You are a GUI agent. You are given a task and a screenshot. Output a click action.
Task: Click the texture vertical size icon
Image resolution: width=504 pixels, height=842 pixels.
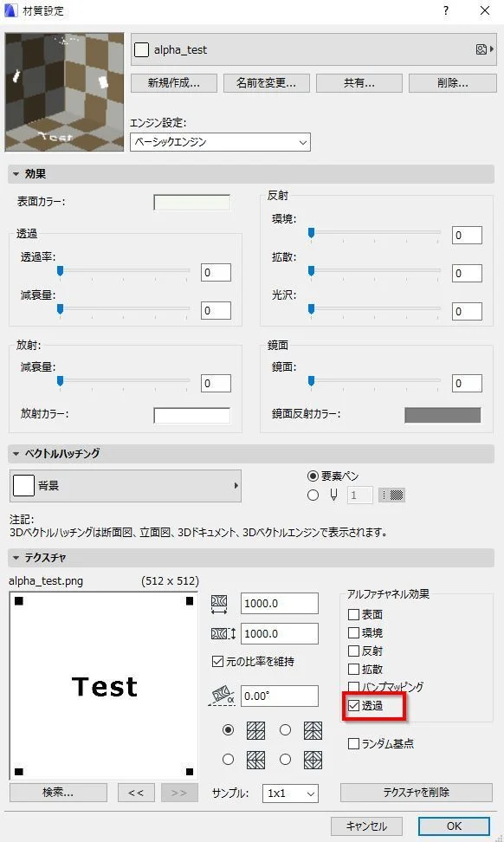click(223, 633)
